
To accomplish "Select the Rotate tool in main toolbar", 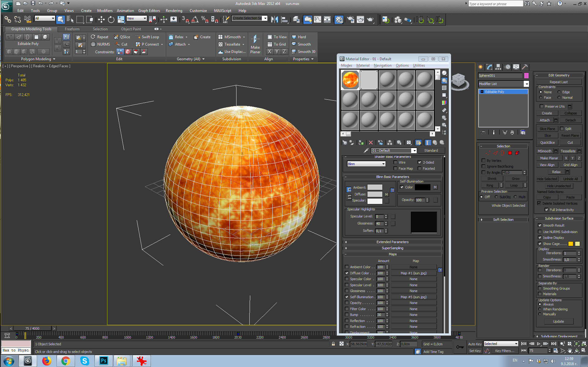I will (x=111, y=20).
